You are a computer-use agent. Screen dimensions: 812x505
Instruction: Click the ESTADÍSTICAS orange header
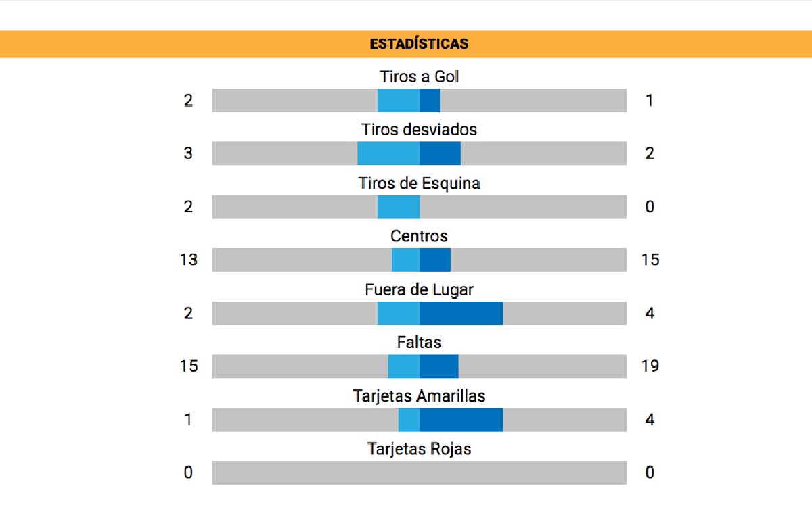click(x=406, y=44)
